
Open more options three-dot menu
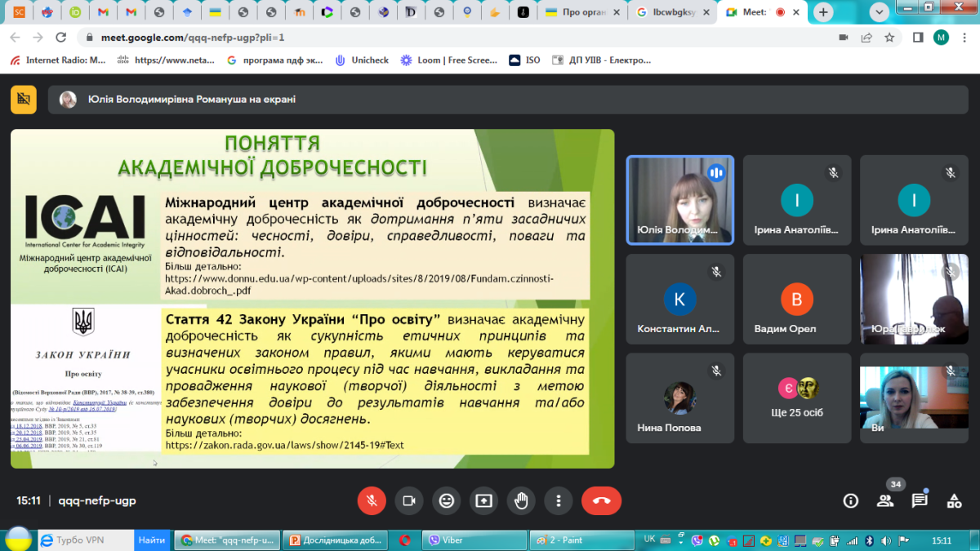pyautogui.click(x=559, y=500)
